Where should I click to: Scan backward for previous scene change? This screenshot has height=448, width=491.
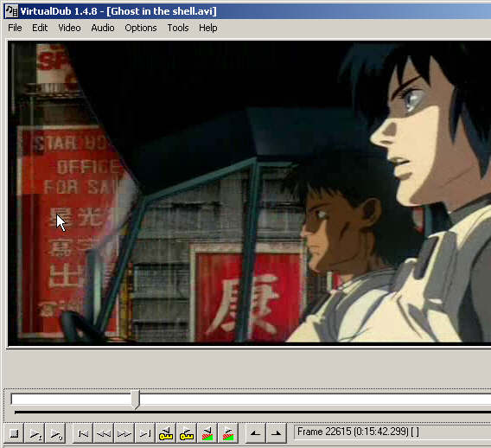click(207, 433)
